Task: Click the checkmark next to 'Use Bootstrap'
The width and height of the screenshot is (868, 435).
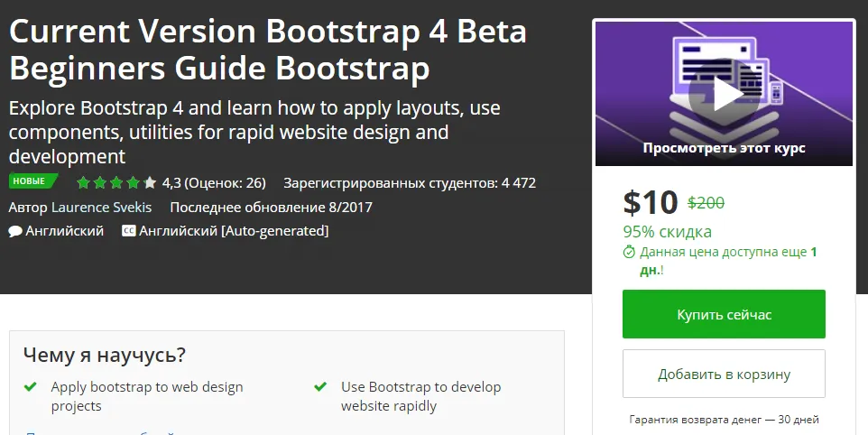Action: (320, 387)
